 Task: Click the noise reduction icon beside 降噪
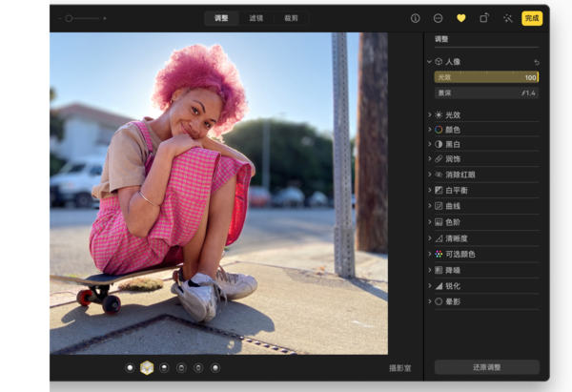(x=439, y=270)
